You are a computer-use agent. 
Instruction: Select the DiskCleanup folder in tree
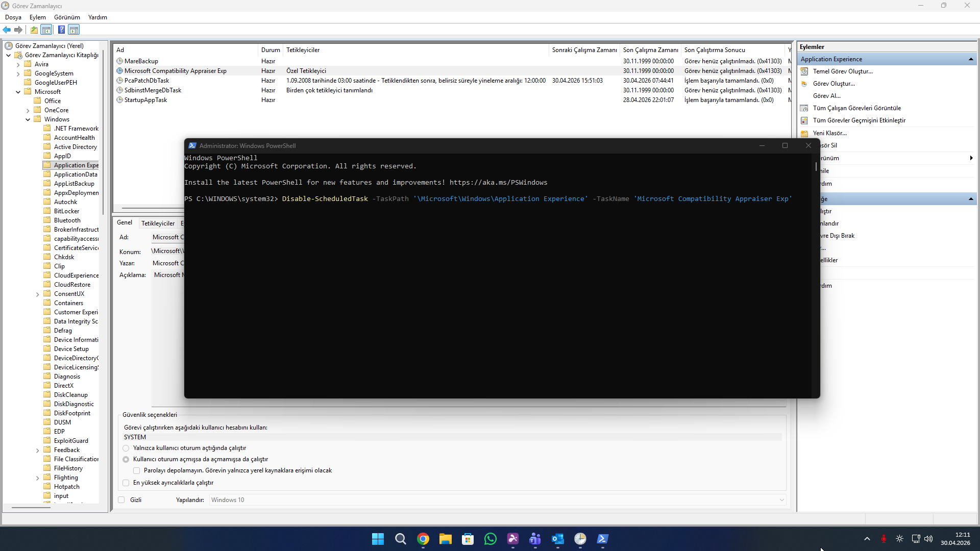tap(70, 395)
